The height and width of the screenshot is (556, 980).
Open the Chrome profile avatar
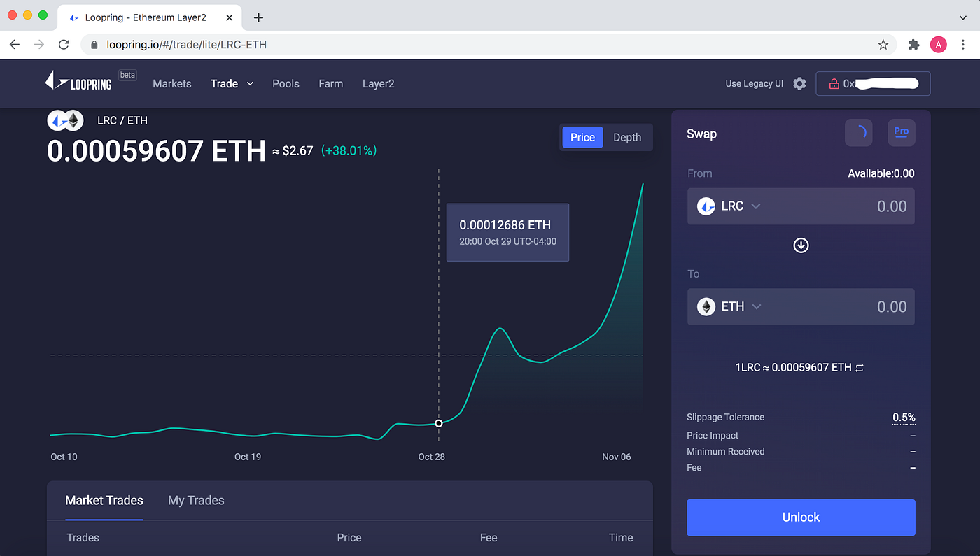tap(939, 44)
